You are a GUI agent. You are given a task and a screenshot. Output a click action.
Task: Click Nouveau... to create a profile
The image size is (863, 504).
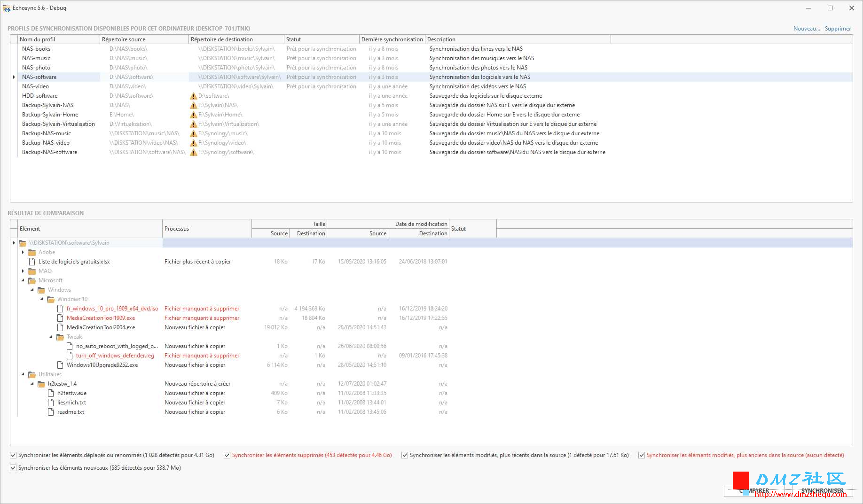pyautogui.click(x=807, y=29)
